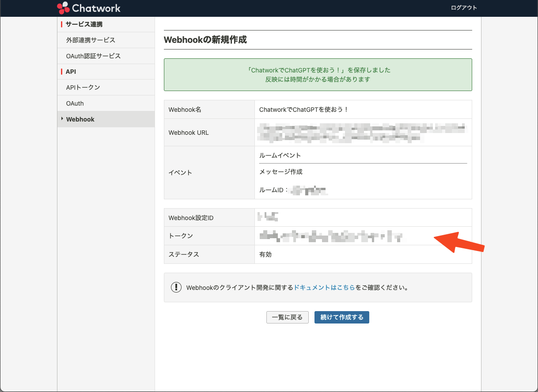Click トークン label cell
The height and width of the screenshot is (392, 538).
(209, 236)
